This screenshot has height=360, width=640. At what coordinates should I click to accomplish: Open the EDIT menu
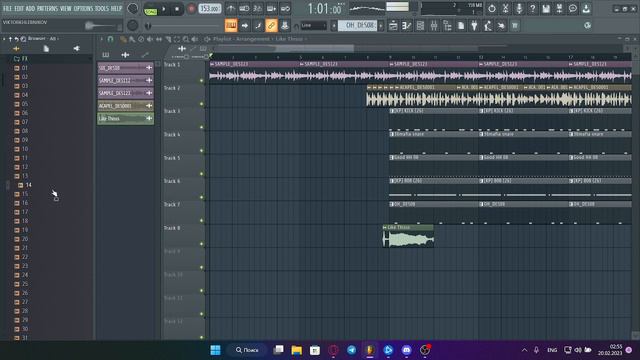19,8
